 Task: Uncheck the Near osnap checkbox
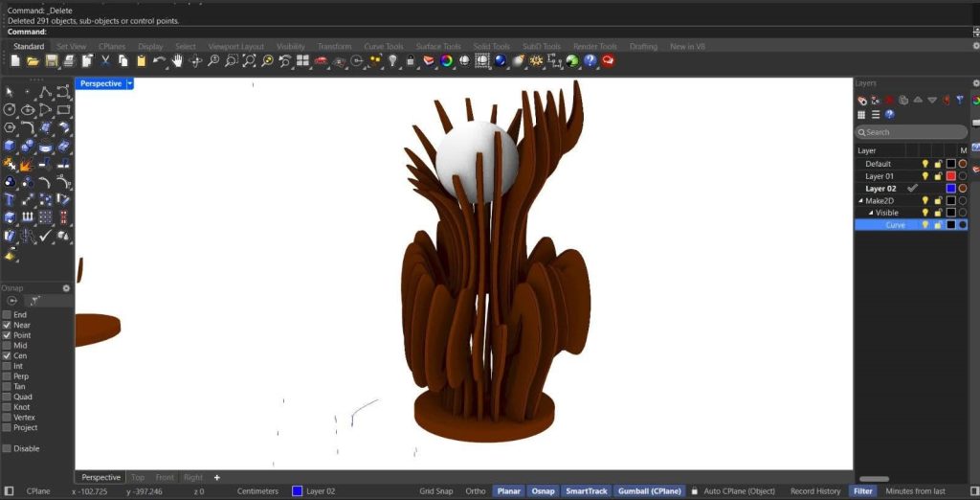[8, 326]
